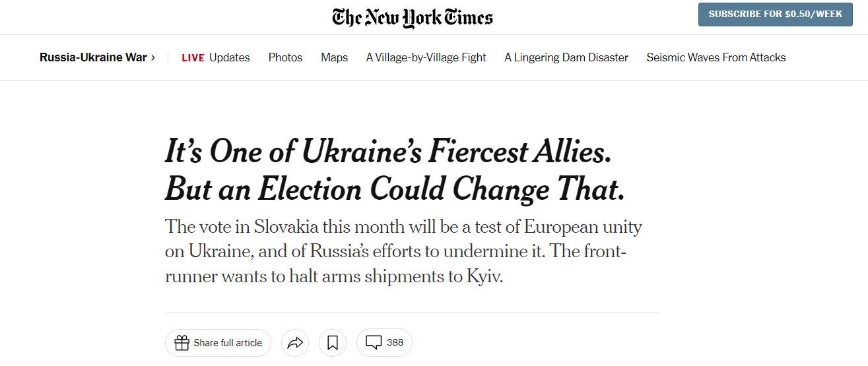The width and height of the screenshot is (868, 366).
Task: Click The New York Times logo
Action: click(413, 17)
